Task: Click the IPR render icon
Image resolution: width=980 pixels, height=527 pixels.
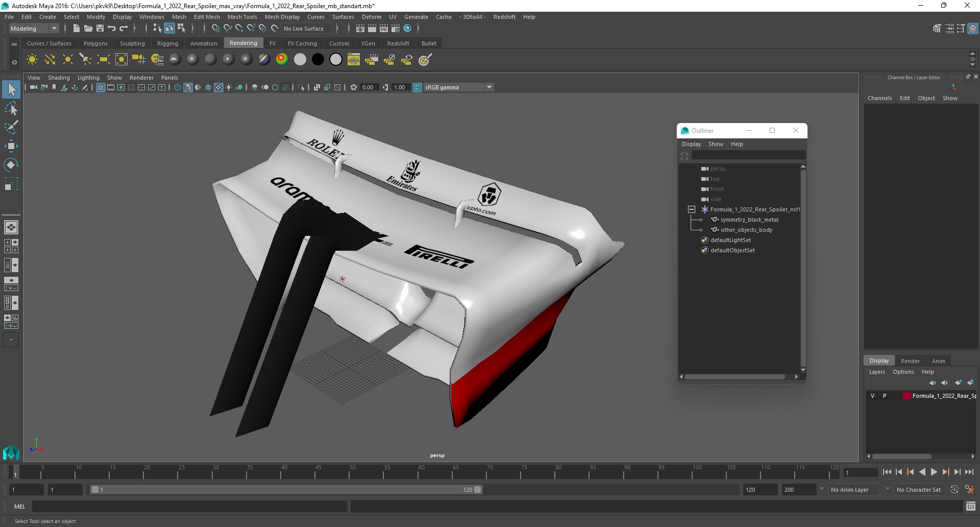Action: click(384, 29)
